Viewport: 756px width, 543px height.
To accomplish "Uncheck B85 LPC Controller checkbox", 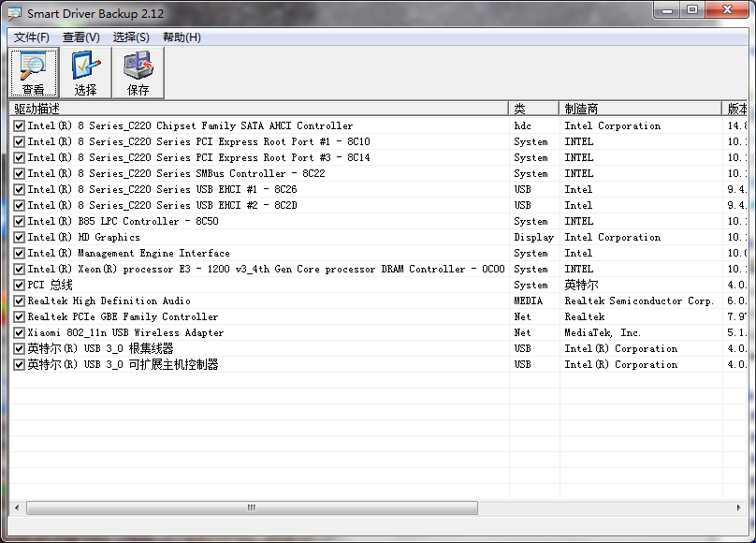I will [x=19, y=221].
